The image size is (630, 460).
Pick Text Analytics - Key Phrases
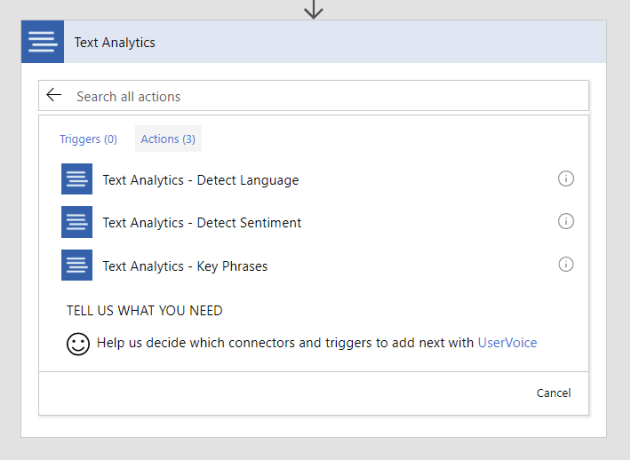(x=185, y=266)
